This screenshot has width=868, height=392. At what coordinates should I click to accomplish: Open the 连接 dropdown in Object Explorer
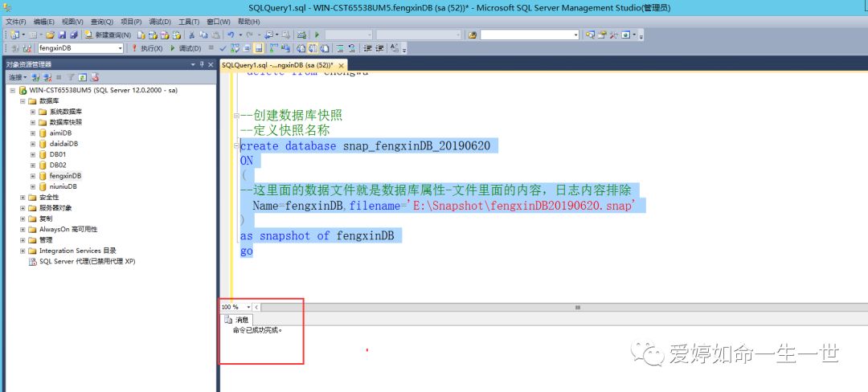(18, 77)
